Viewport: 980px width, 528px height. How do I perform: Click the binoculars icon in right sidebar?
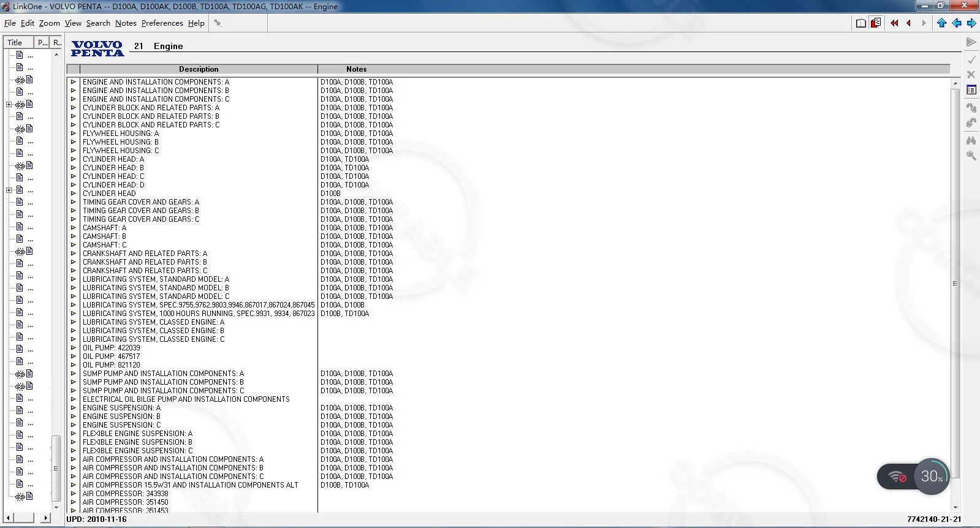point(971,140)
